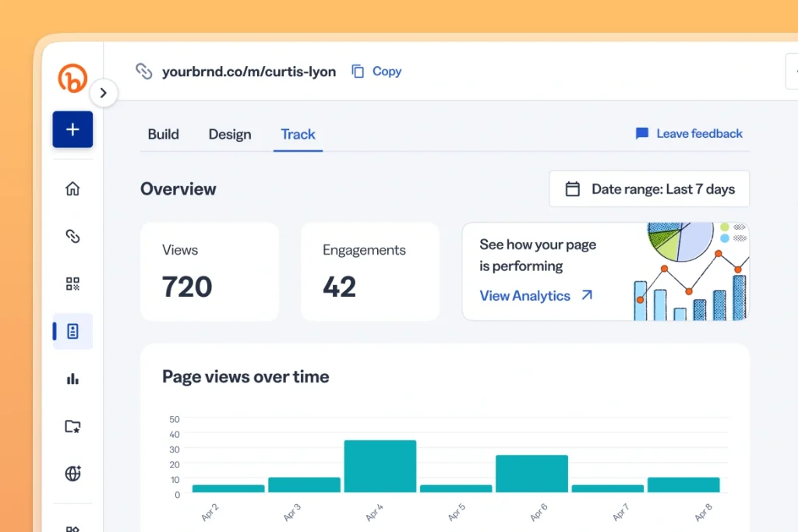This screenshot has height=532, width=798.
Task: Open the Pages section in sidebar
Action: coord(72,331)
